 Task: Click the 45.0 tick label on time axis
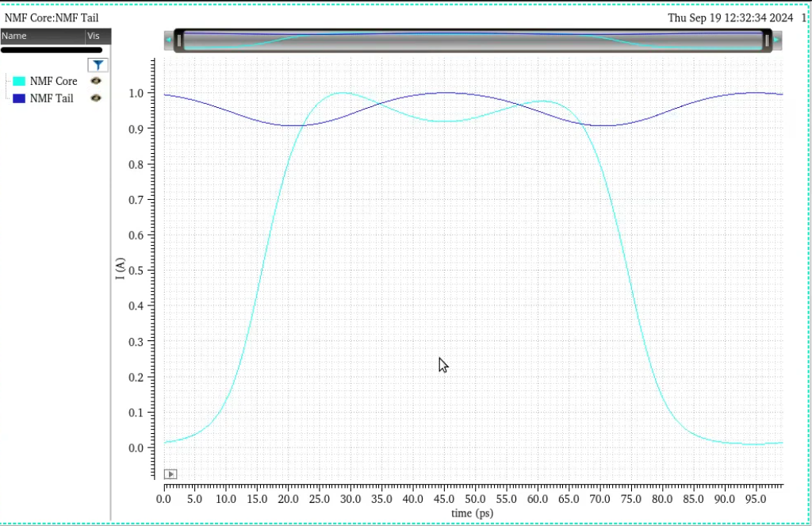pos(444,499)
